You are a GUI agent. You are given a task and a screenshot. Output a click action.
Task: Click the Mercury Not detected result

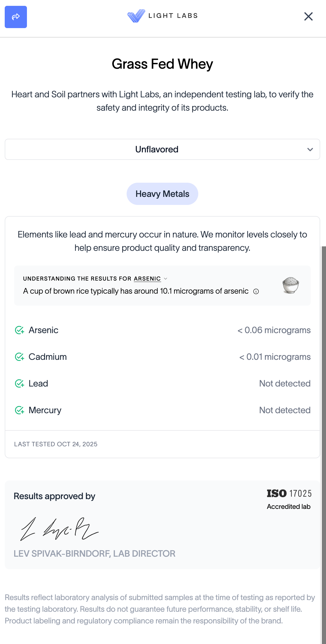(x=285, y=410)
